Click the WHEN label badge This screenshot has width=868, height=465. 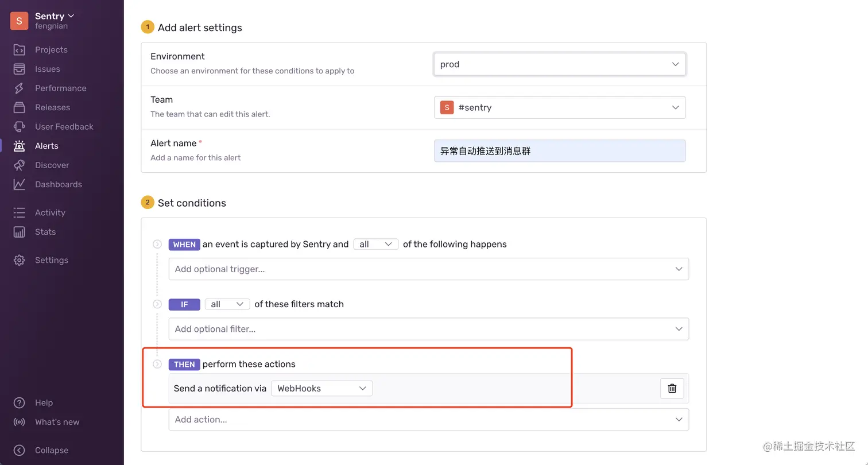tap(184, 244)
